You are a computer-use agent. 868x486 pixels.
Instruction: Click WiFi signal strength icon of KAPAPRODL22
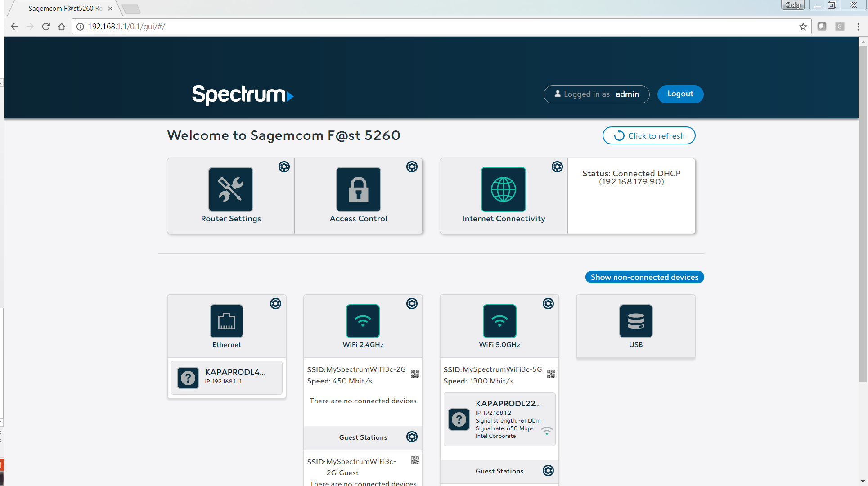click(x=547, y=431)
